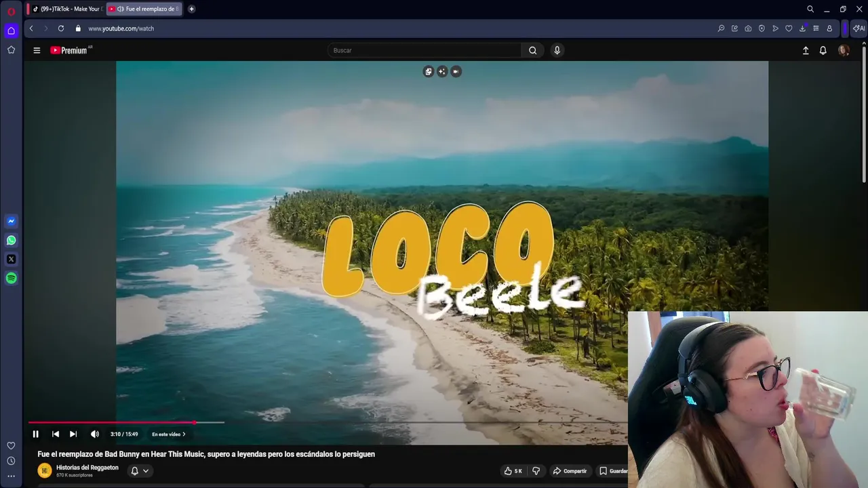The height and width of the screenshot is (488, 868).
Task: Open YouTube account avatar menu
Action: [844, 50]
